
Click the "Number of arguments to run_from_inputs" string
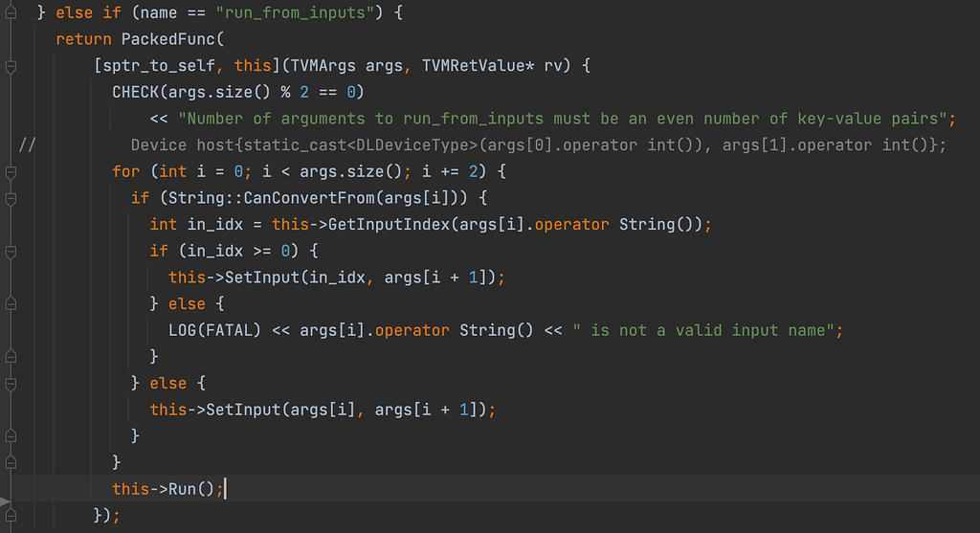(563, 119)
